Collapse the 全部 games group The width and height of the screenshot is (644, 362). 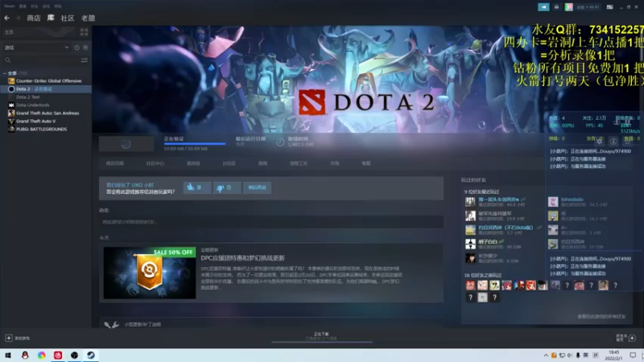[x=5, y=73]
